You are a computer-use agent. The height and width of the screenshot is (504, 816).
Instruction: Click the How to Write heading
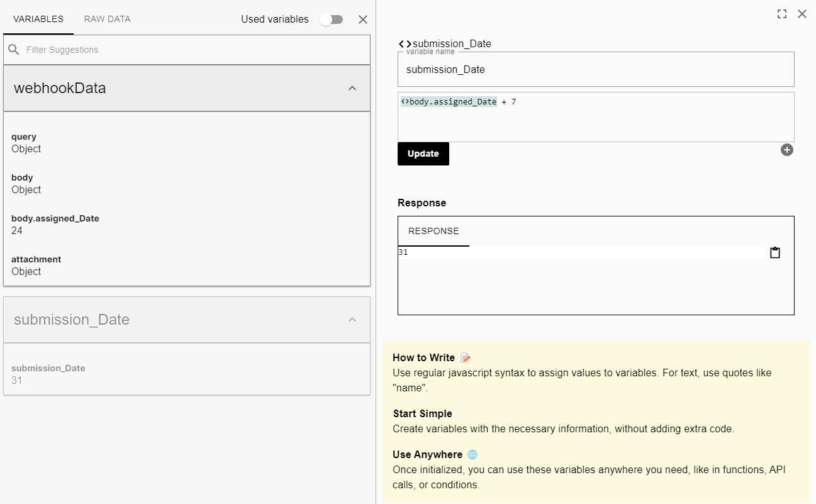coord(423,357)
